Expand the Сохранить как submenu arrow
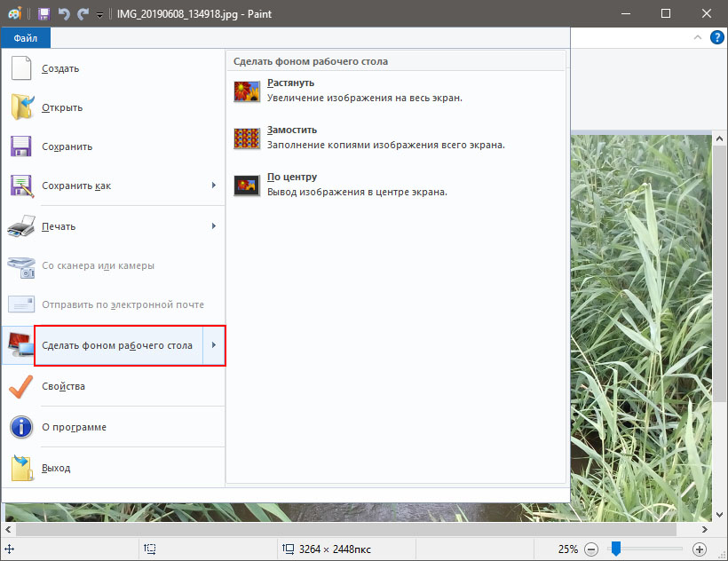The image size is (728, 561). (214, 186)
